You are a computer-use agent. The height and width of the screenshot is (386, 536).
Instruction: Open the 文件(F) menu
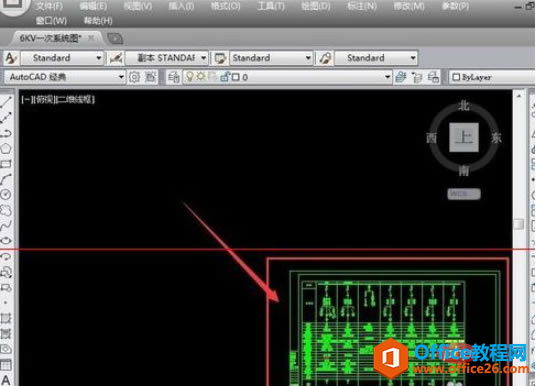[49, 6]
